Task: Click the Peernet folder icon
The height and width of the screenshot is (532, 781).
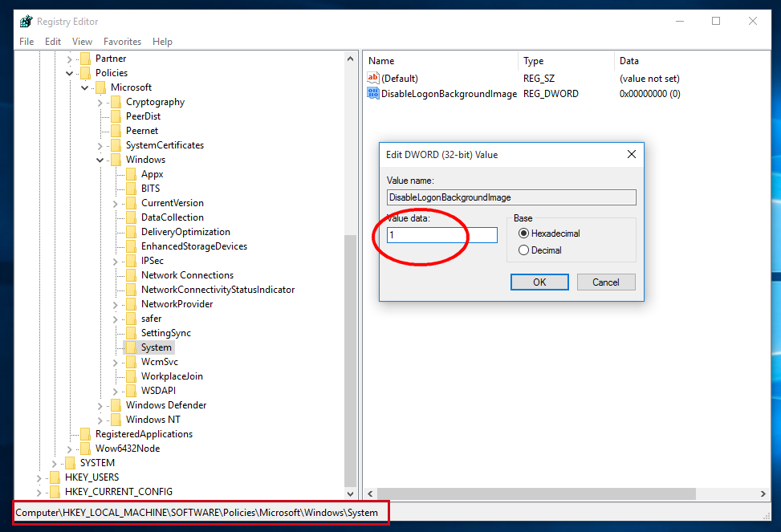Action: click(116, 131)
